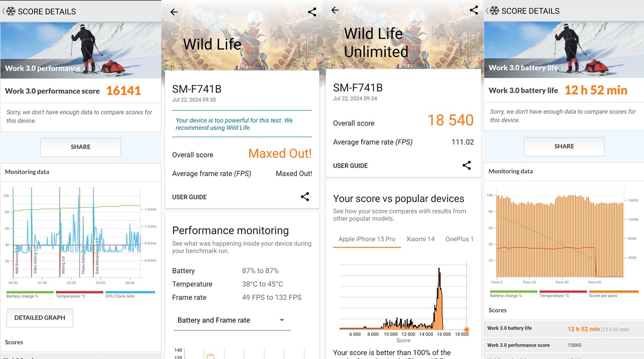
Task: Open the DETAILED GRAPH button
Action: pos(40,318)
